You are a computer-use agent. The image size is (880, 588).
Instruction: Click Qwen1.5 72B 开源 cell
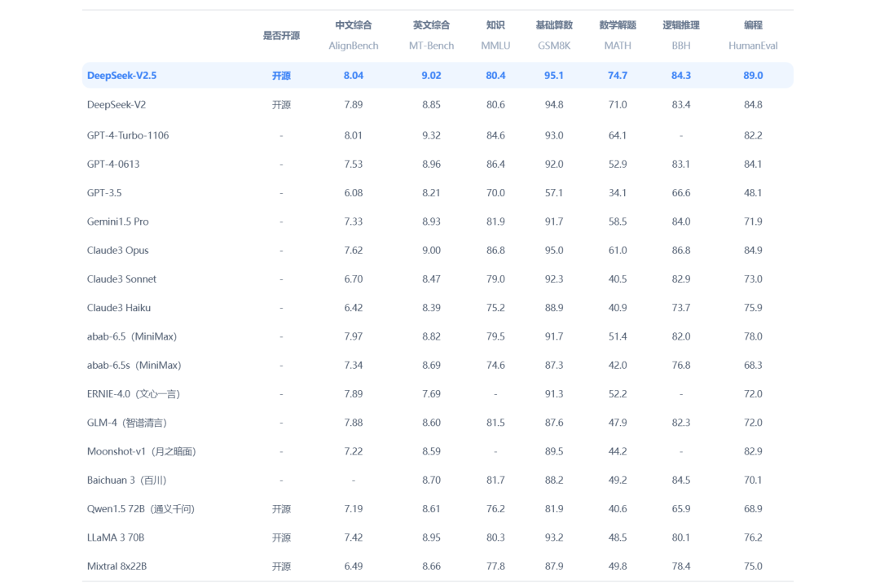pyautogui.click(x=281, y=508)
